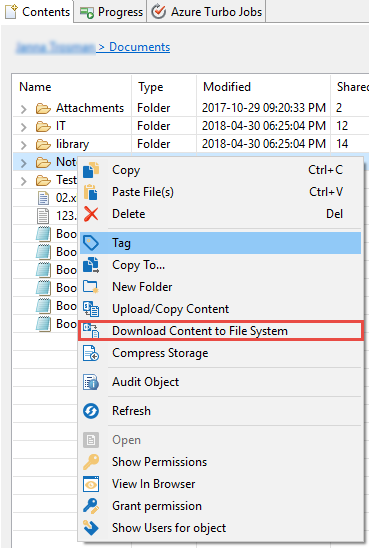Follow the Documents breadcrumb link
369x548 pixels.
pyautogui.click(x=139, y=47)
